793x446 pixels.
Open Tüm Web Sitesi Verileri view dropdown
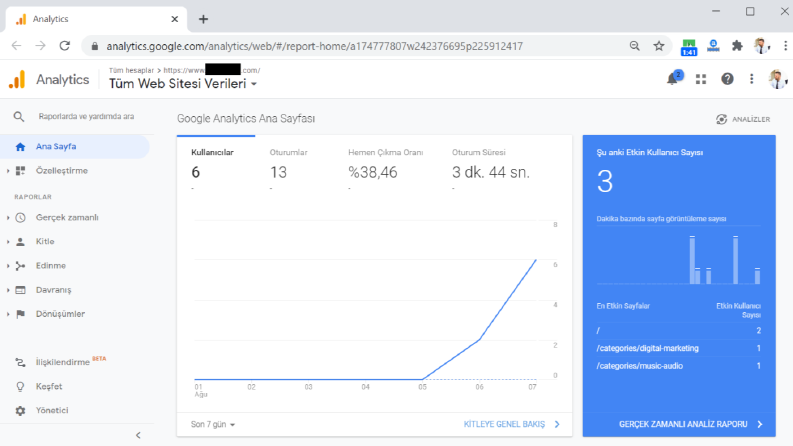pyautogui.click(x=183, y=84)
